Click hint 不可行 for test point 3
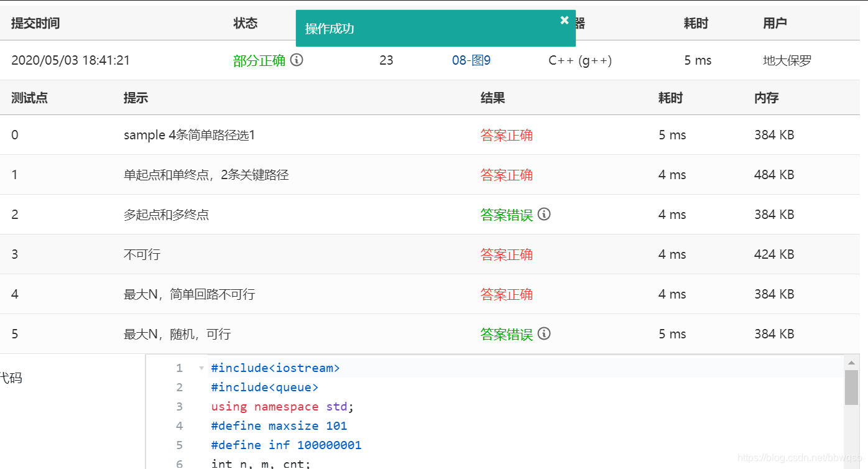The height and width of the screenshot is (469, 868). pos(142,254)
